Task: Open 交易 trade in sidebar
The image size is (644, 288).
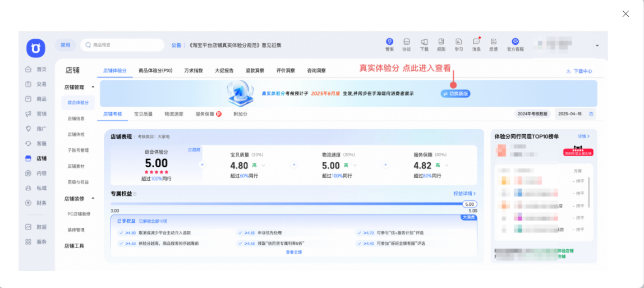Action: click(x=36, y=84)
